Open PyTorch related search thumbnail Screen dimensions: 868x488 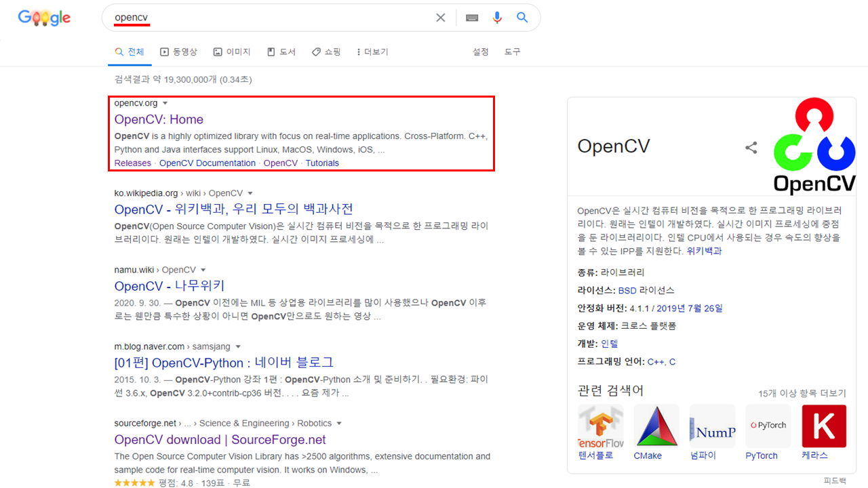(768, 426)
